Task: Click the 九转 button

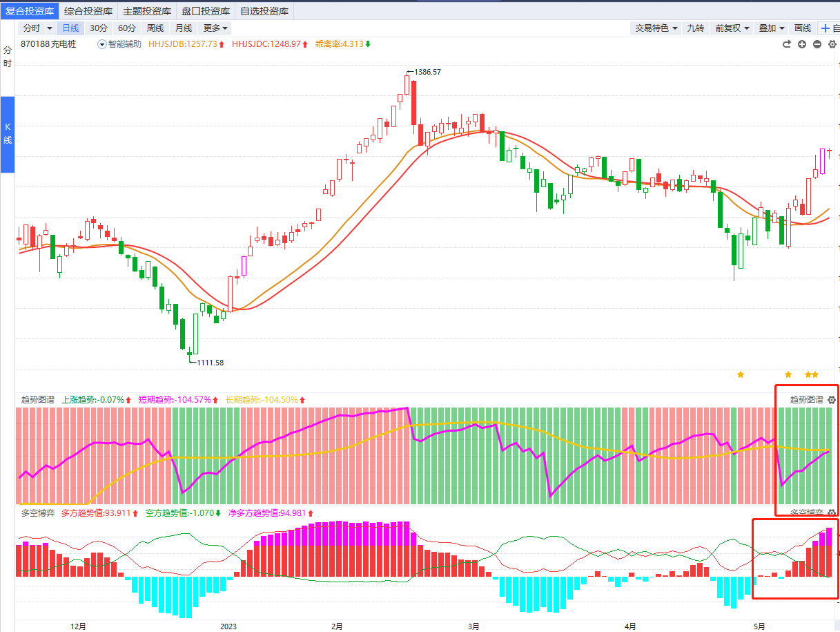Action: (696, 28)
